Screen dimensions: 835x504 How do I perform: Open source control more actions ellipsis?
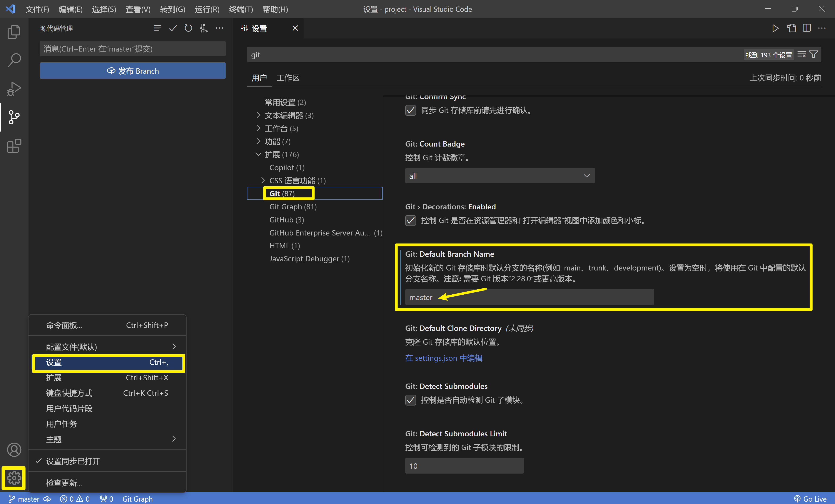coord(219,28)
